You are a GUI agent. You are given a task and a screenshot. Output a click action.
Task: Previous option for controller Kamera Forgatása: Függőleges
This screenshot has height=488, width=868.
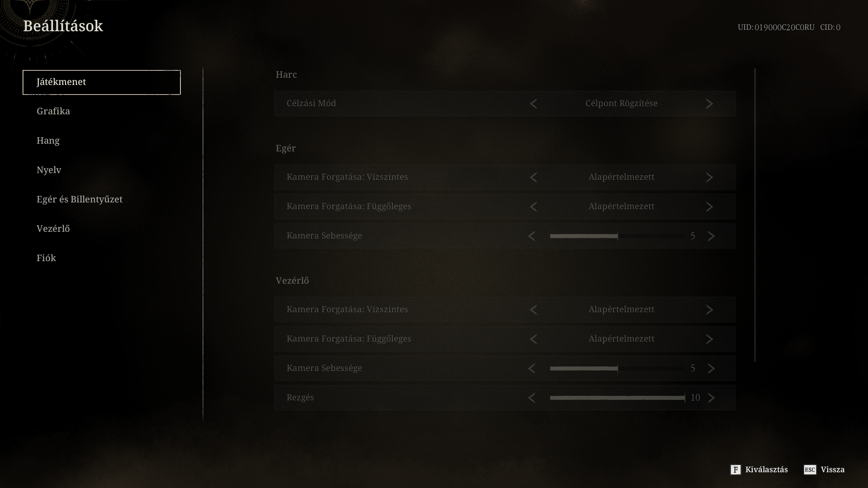533,339
